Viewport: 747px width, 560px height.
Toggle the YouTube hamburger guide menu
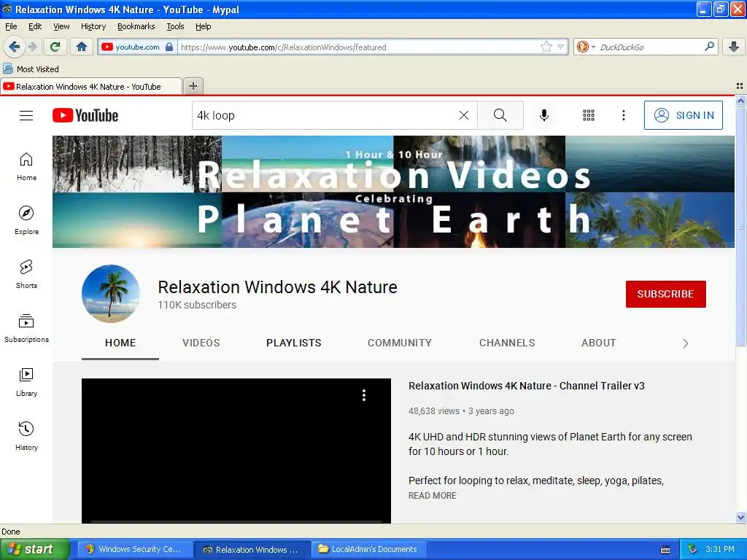[x=26, y=115]
